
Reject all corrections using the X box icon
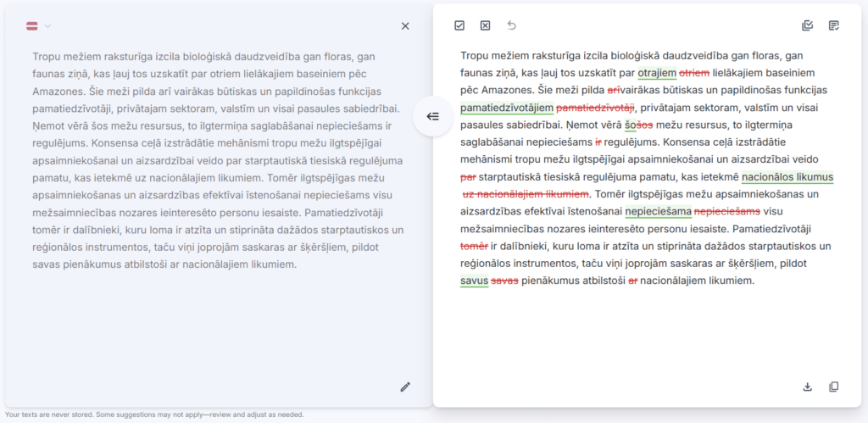click(485, 25)
